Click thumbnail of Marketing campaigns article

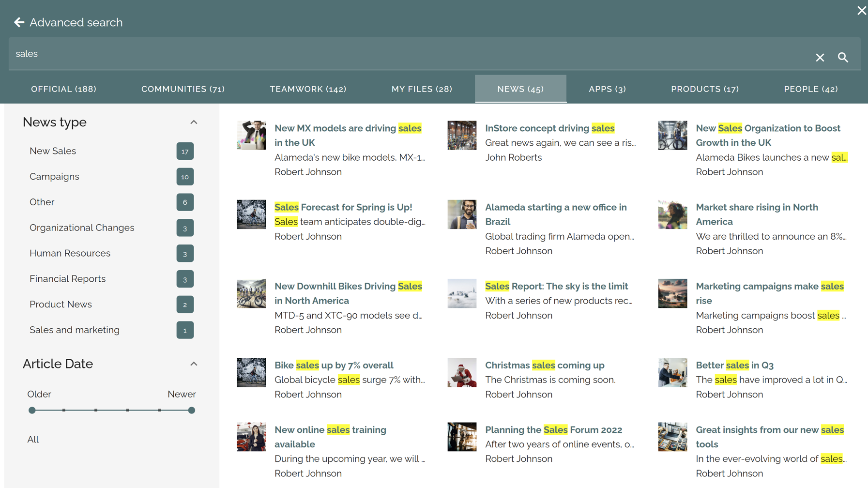pos(672,293)
